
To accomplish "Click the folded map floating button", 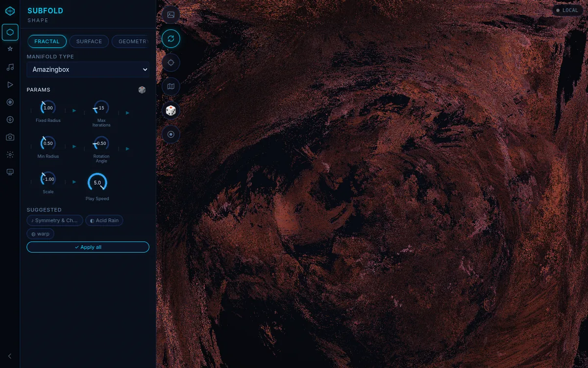I will tap(171, 86).
